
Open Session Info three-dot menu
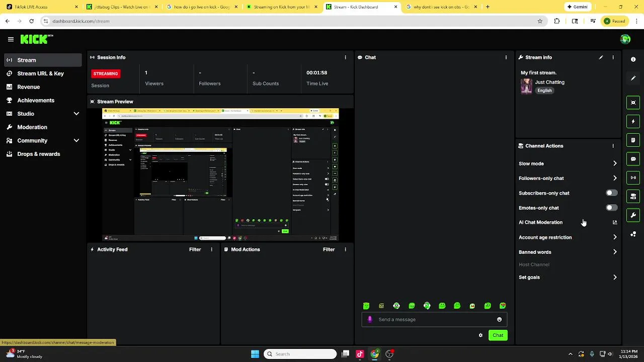pyautogui.click(x=345, y=57)
